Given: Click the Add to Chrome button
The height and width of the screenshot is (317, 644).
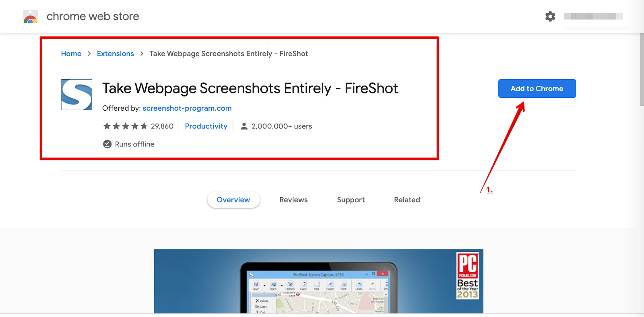Looking at the screenshot, I should (x=537, y=89).
